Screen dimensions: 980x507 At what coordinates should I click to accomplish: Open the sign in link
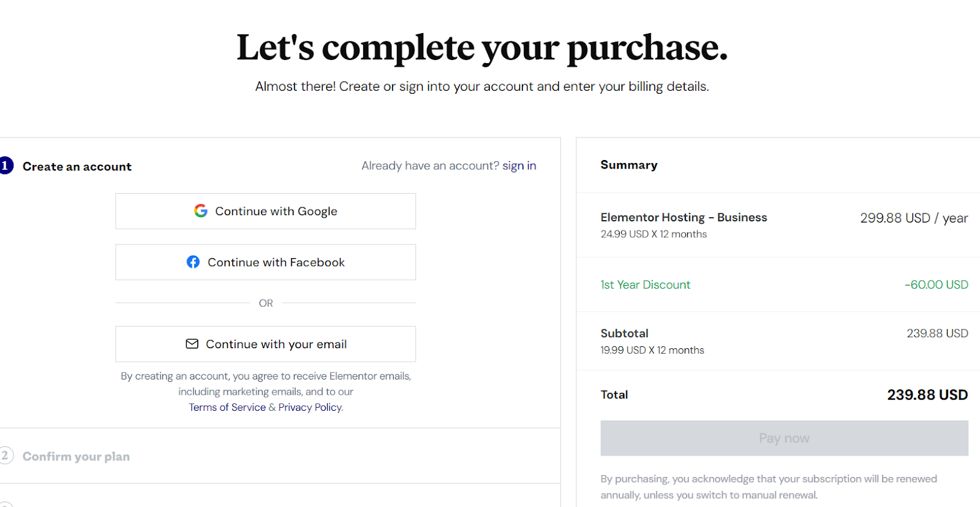click(x=519, y=166)
